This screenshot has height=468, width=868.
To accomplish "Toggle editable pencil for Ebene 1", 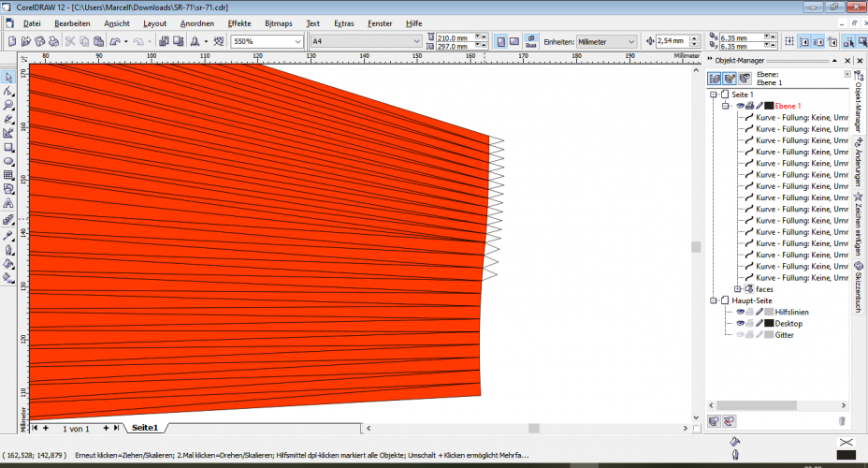I will pyautogui.click(x=759, y=106).
